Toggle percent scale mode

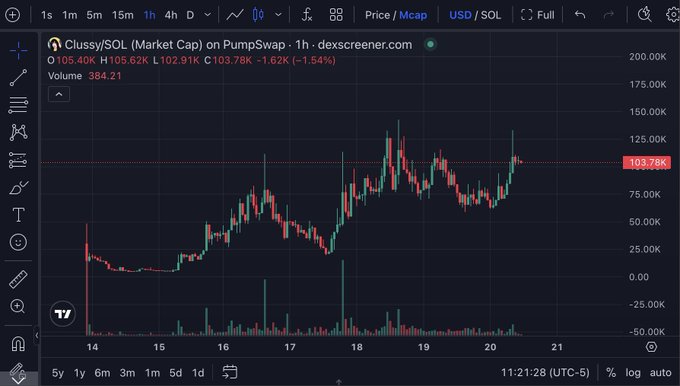coord(611,373)
